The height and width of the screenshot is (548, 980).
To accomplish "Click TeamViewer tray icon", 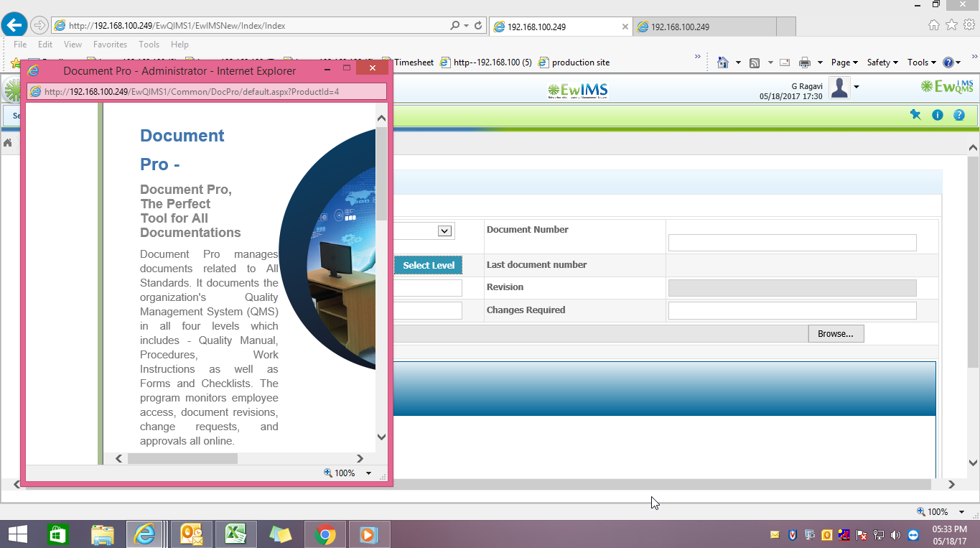I will coord(913,535).
